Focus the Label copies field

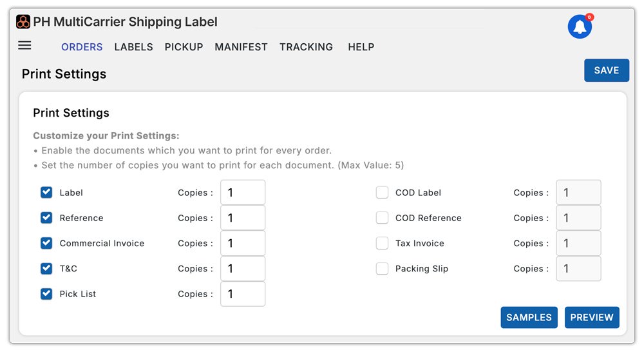pyautogui.click(x=243, y=192)
